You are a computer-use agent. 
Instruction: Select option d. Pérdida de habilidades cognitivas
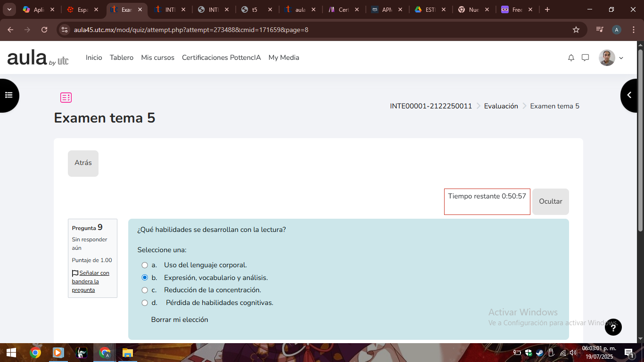click(x=145, y=303)
